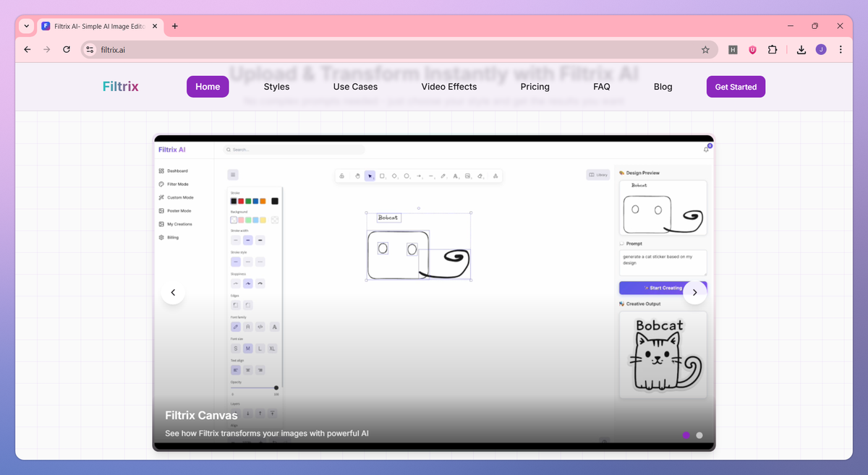The width and height of the screenshot is (868, 475).
Task: Select sharp edges option
Action: 236,305
